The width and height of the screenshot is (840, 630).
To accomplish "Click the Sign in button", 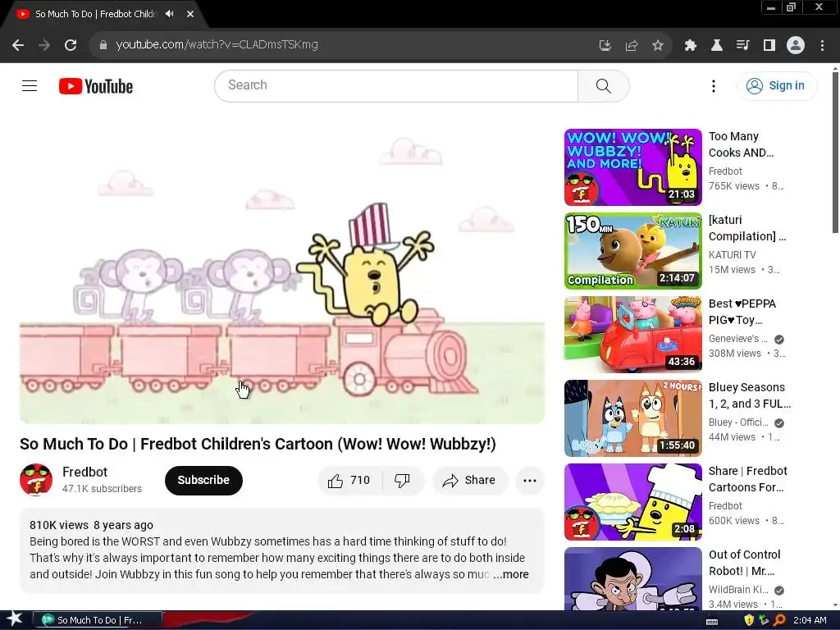I will 778,85.
